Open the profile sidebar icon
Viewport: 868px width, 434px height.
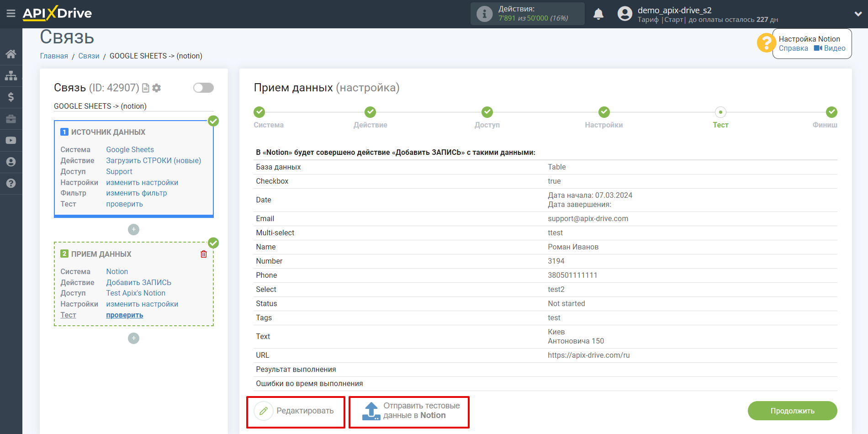pyautogui.click(x=11, y=162)
